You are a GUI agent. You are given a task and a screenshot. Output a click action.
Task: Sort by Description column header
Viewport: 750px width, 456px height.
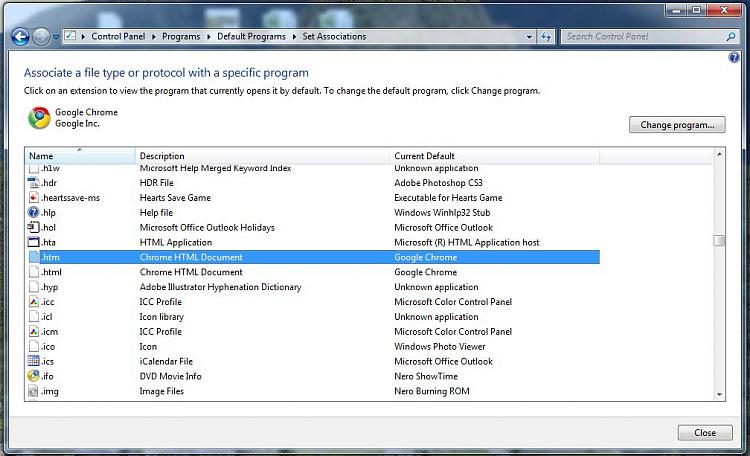pyautogui.click(x=263, y=156)
